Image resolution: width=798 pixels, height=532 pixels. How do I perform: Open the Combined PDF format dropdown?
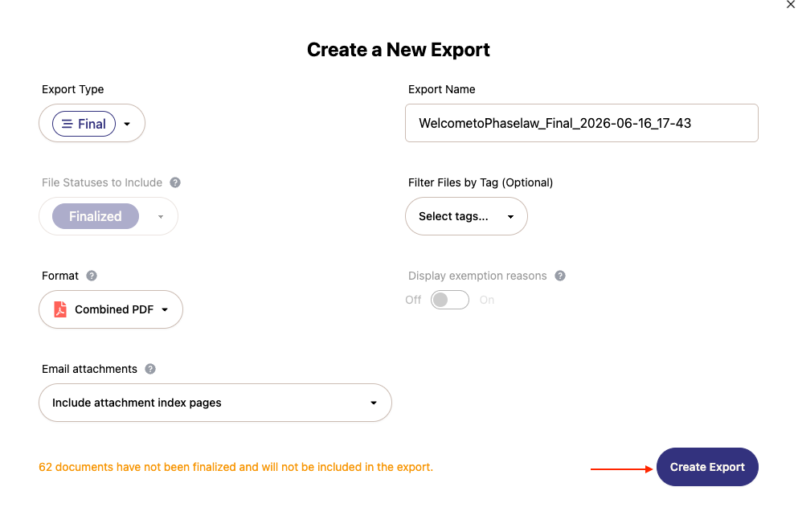pos(110,309)
